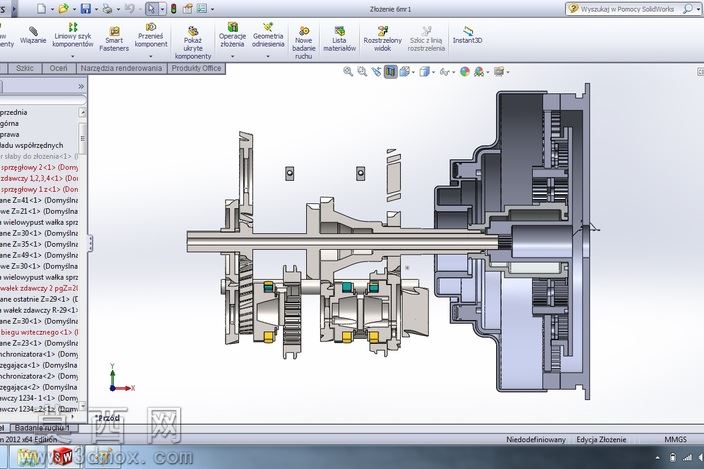This screenshot has height=469, width=704.
Task: Select tree item 'wałek zdawczy 2 pgZ'
Action: pyautogui.click(x=39, y=288)
